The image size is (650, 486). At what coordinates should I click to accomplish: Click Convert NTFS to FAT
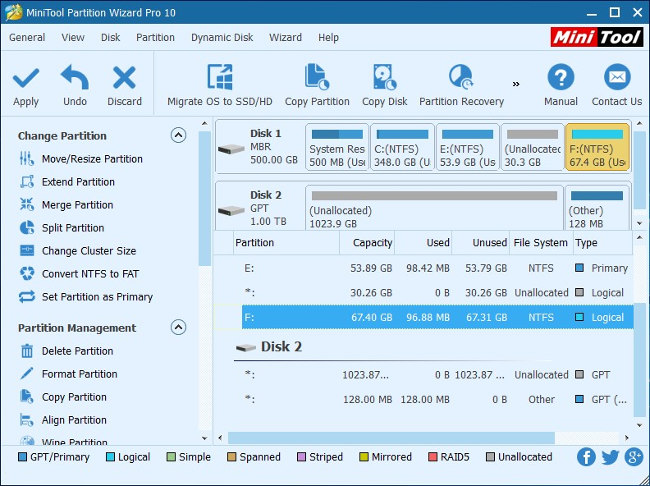click(90, 274)
